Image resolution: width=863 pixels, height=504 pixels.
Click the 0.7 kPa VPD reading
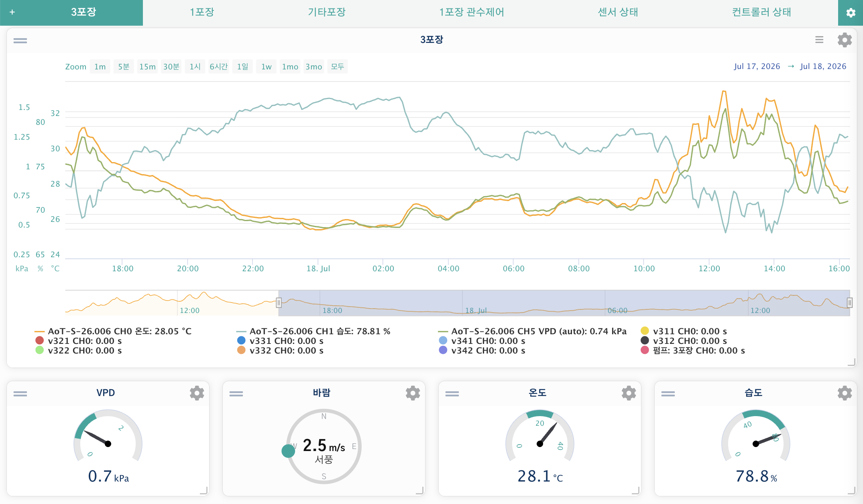pyautogui.click(x=108, y=476)
